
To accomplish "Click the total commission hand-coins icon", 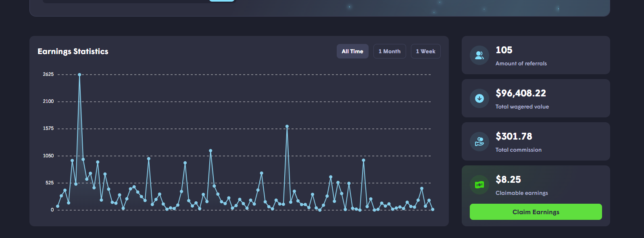I will tap(479, 142).
